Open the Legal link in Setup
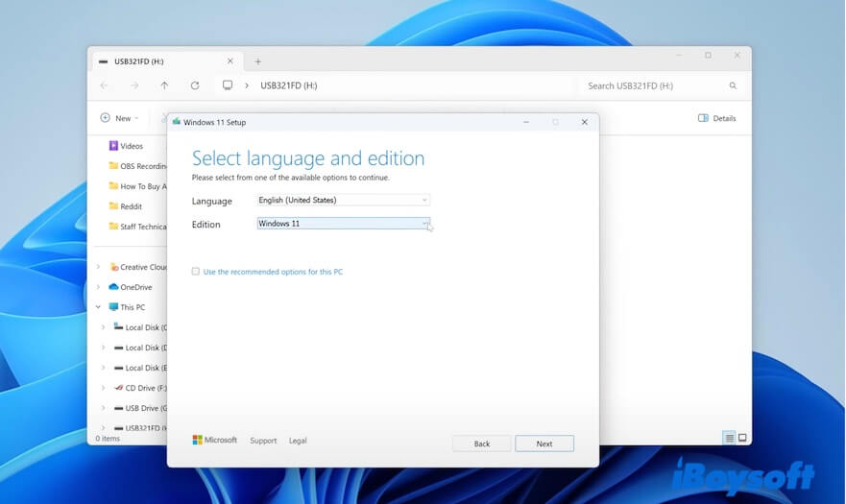This screenshot has height=504, width=846. (298, 441)
